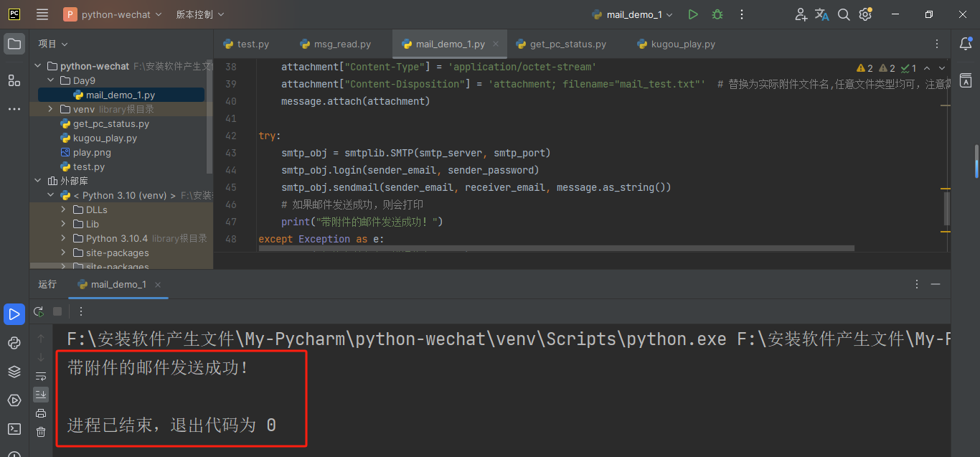
Task: Click the clear output trash icon
Action: [41, 431]
